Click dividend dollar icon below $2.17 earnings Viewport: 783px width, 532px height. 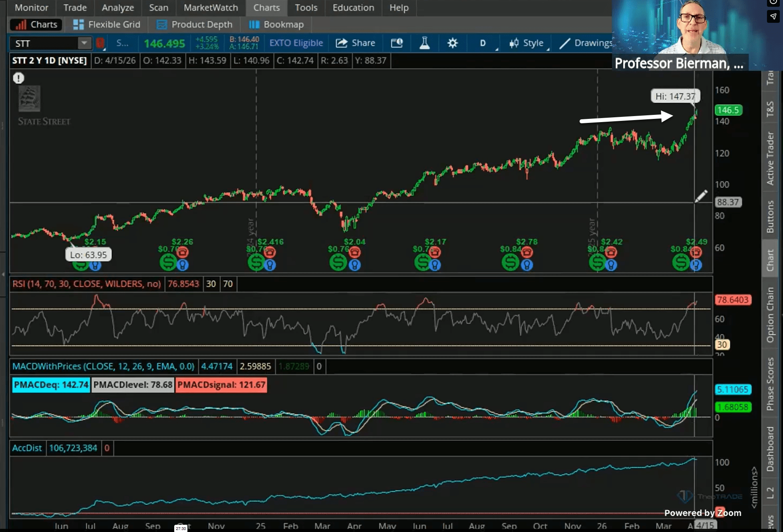tap(423, 263)
